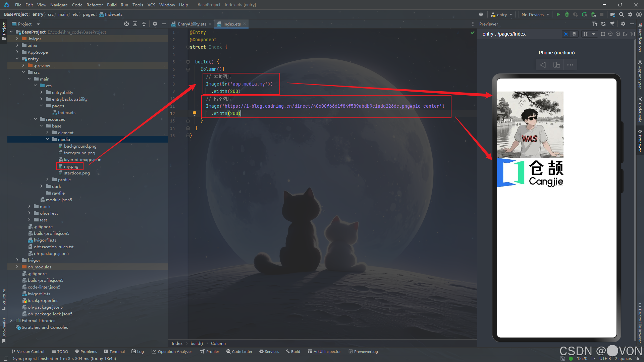Open the entry module run configuration dropdown

tap(501, 14)
